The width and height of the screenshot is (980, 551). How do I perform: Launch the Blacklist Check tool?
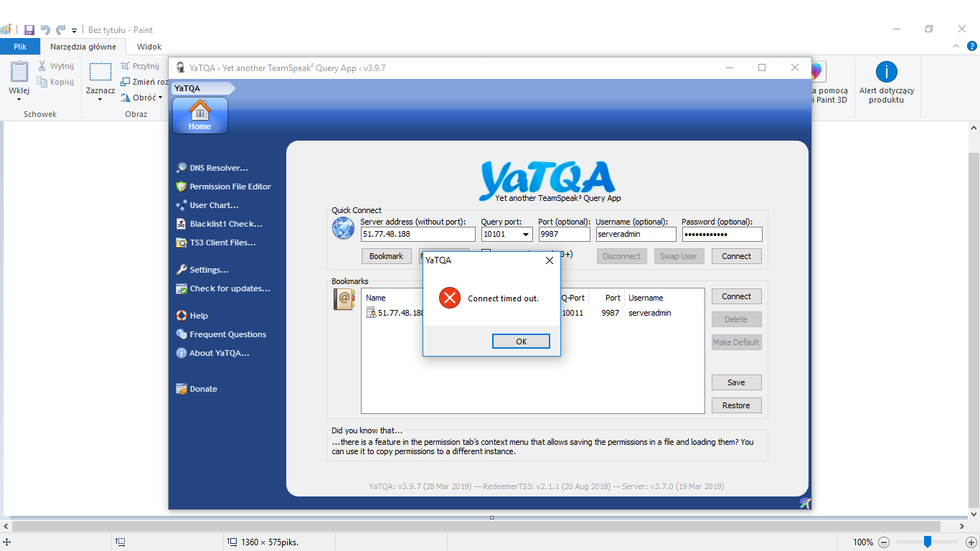[x=225, y=224]
